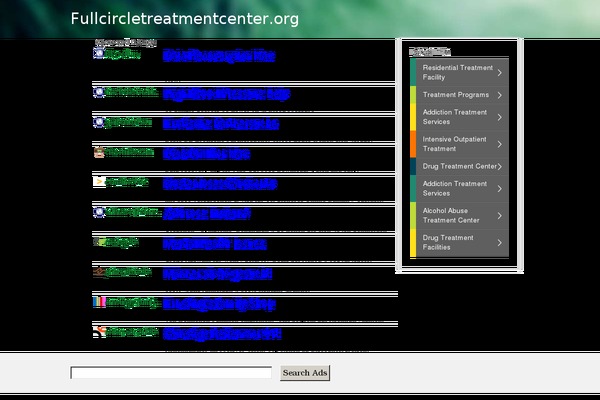
Task: Click the brown favicon in the fourth ad listing
Action: (x=99, y=153)
